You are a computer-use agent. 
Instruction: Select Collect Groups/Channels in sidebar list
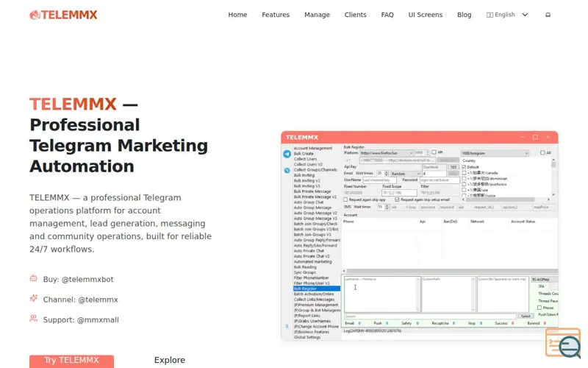point(315,170)
